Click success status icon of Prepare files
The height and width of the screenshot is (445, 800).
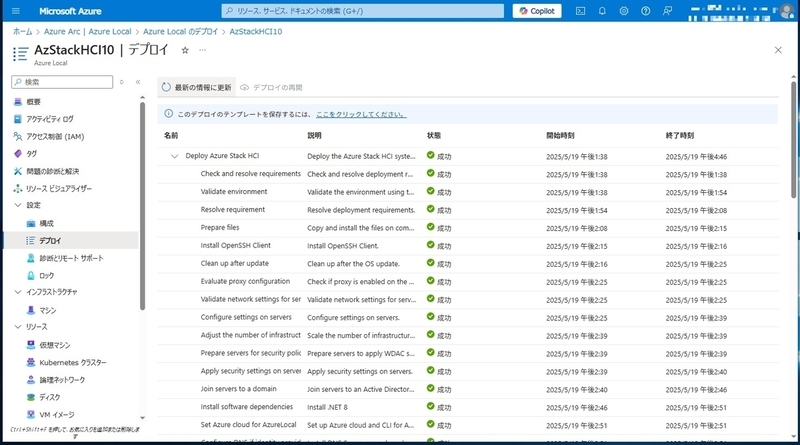click(x=431, y=227)
